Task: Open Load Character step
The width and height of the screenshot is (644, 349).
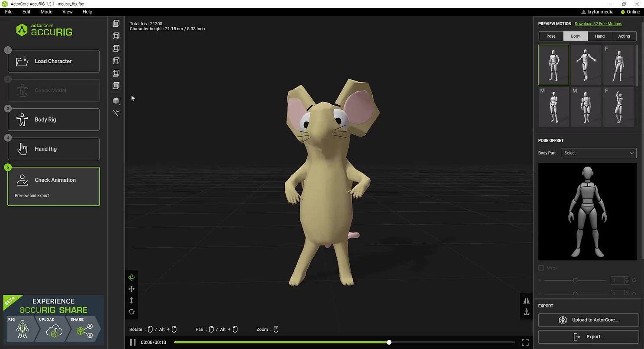Action: [x=54, y=61]
